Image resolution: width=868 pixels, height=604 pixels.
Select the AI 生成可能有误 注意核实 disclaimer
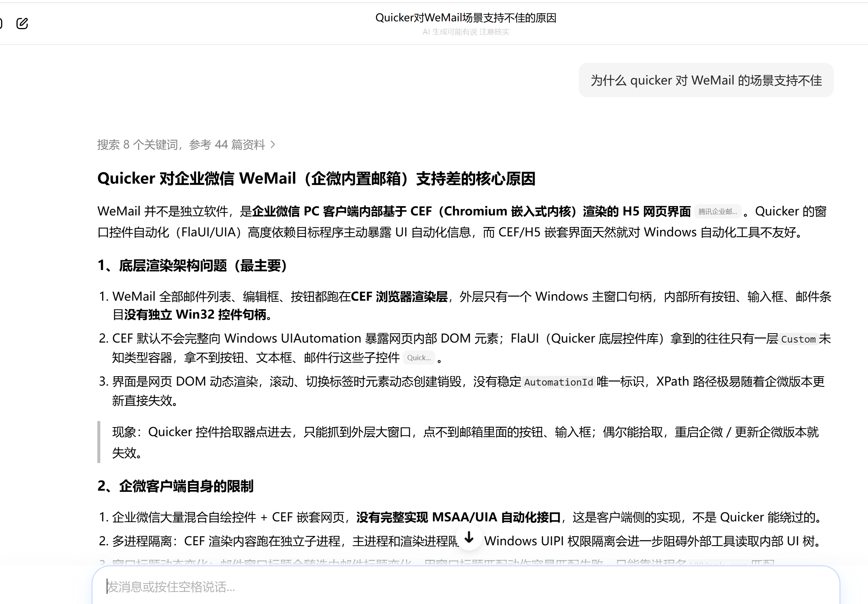466,32
